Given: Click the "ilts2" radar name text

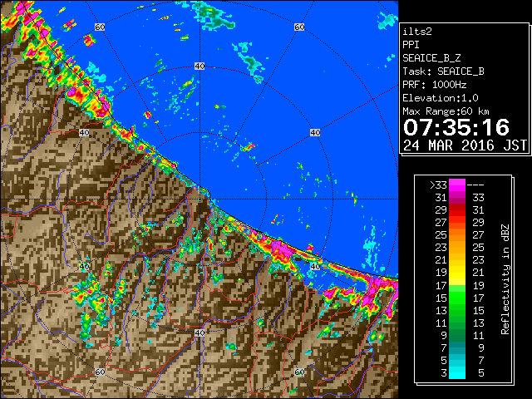Looking at the screenshot, I should (x=417, y=32).
